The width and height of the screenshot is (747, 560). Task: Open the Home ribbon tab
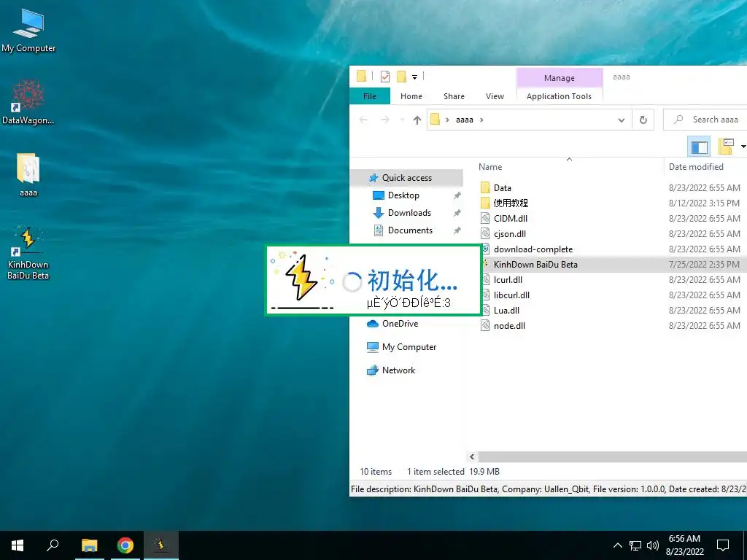pyautogui.click(x=411, y=96)
